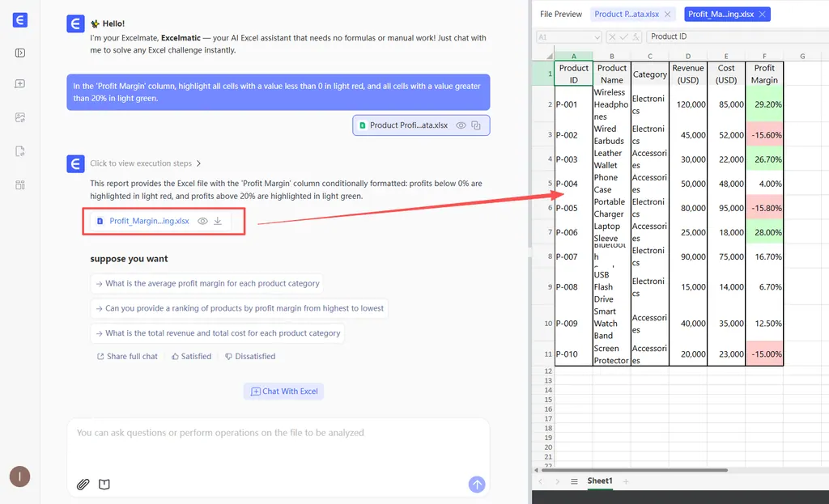Screen dimensions: 829x504
Task: Click the Chat With Excel button
Action: (x=284, y=392)
